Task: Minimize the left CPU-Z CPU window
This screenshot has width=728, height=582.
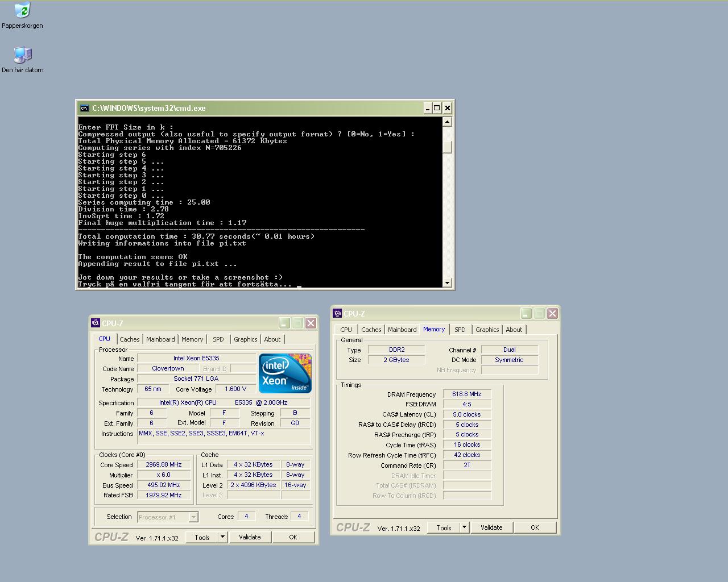Action: [x=284, y=323]
